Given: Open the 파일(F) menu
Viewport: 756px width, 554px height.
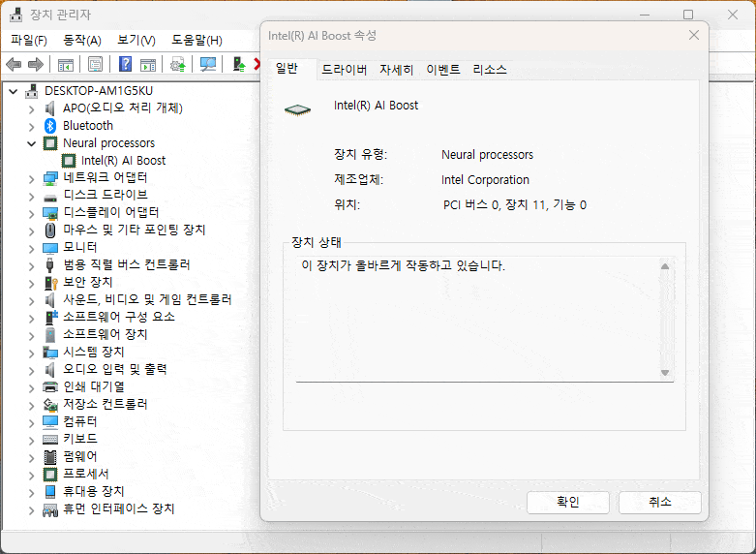Looking at the screenshot, I should 28,40.
